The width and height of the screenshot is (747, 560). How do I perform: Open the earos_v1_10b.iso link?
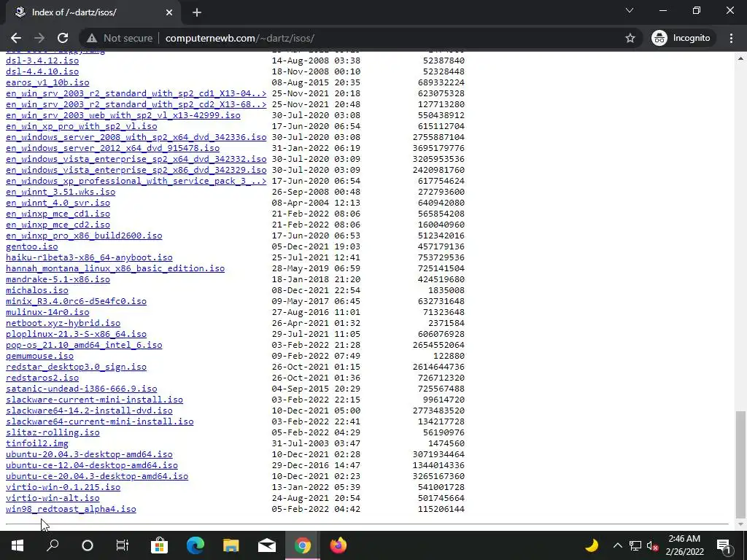point(47,82)
